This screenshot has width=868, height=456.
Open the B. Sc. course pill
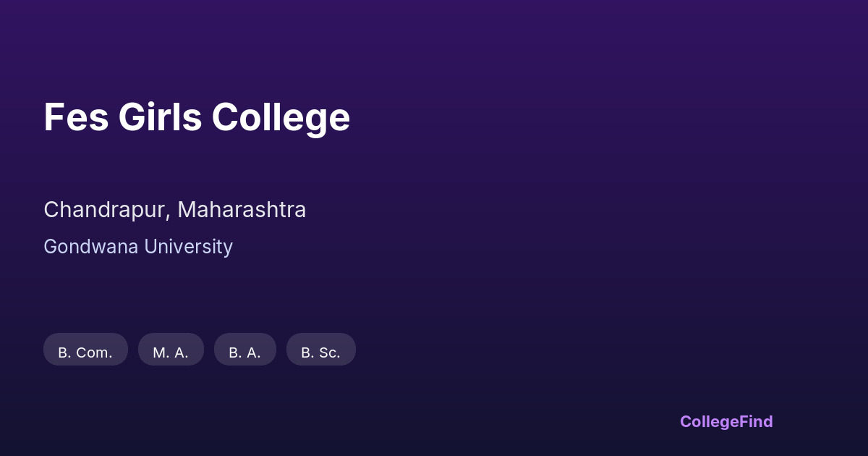[x=321, y=350]
